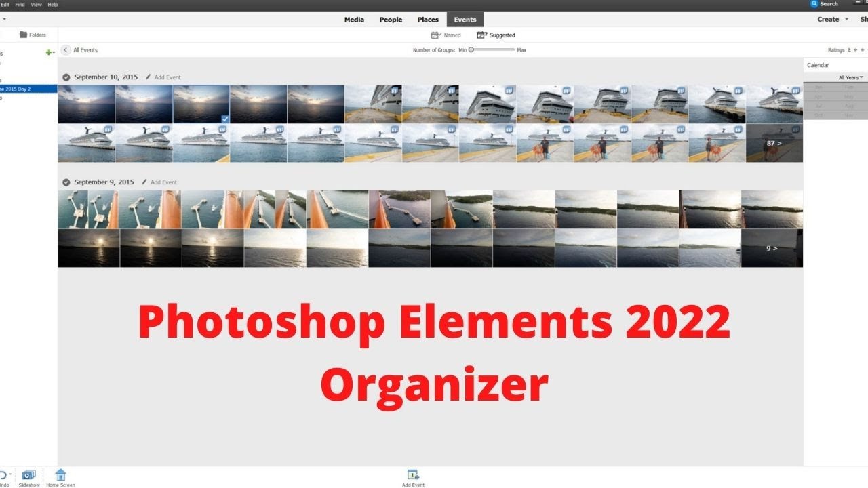
Task: Click the pencil icon for September 10 event
Action: coord(149,77)
